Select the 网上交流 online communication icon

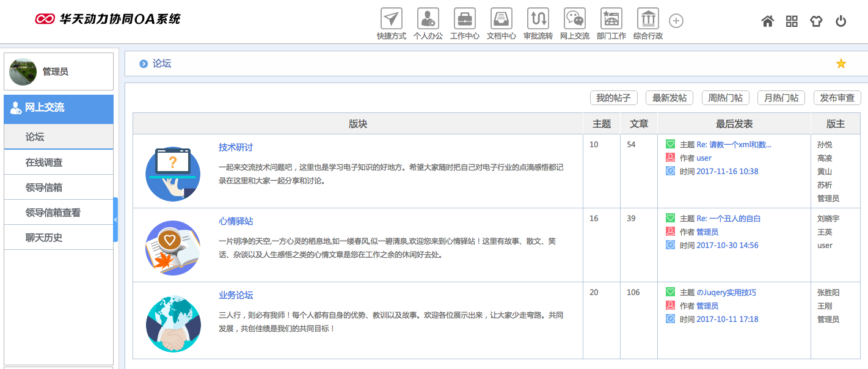pyautogui.click(x=574, y=18)
